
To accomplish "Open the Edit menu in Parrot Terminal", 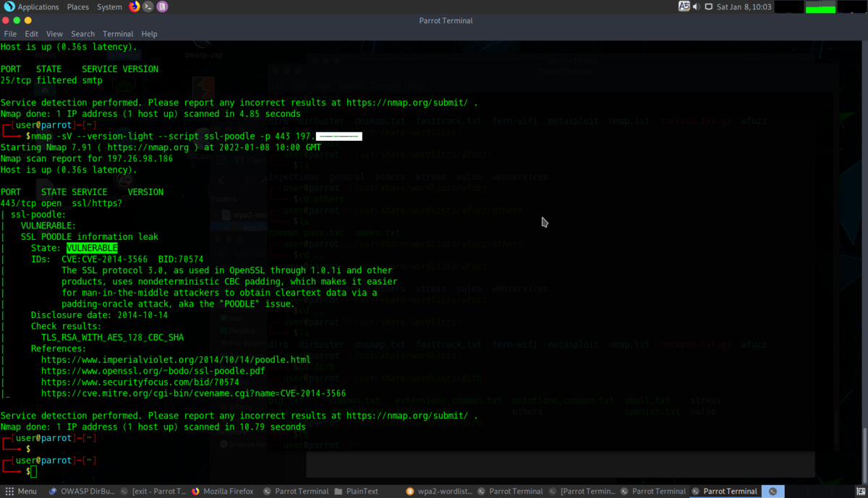I will point(31,34).
